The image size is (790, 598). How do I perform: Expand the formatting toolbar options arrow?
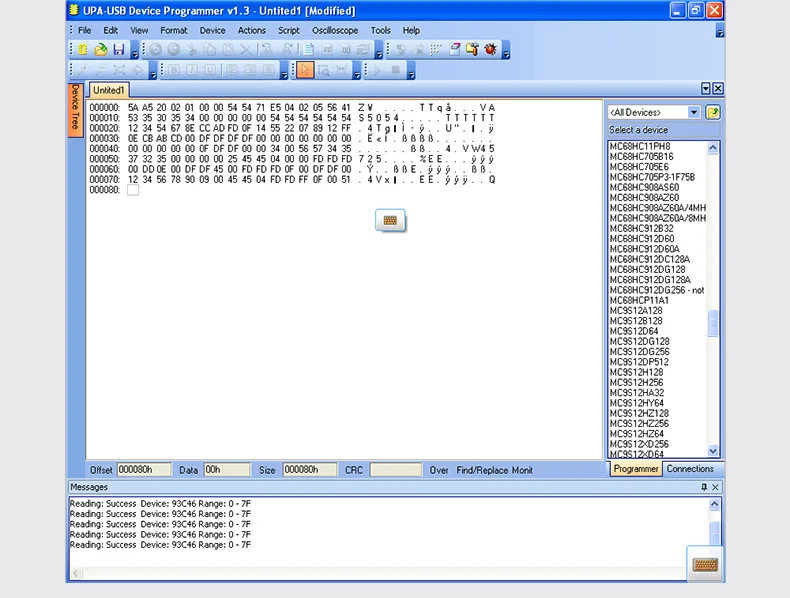tap(284, 72)
